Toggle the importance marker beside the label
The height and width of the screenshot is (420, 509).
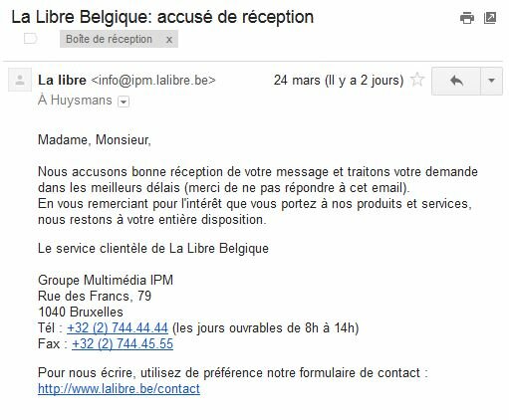coord(30,39)
